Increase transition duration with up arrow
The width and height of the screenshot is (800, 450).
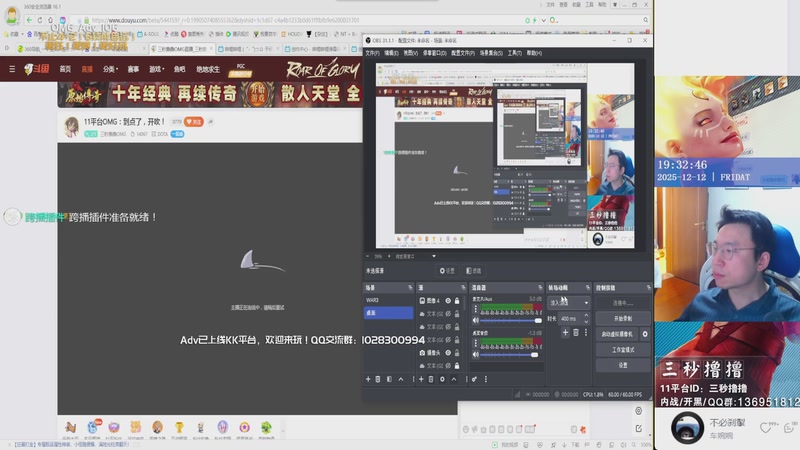click(x=586, y=315)
